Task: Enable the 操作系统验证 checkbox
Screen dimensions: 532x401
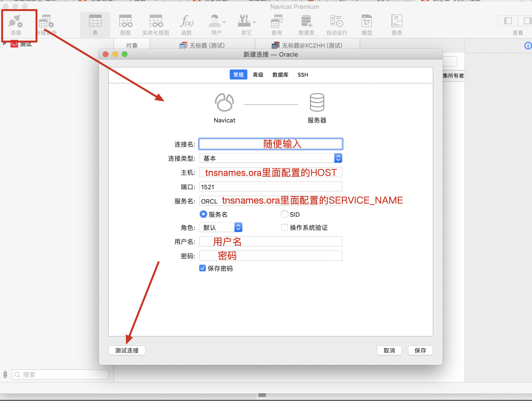Action: click(284, 227)
